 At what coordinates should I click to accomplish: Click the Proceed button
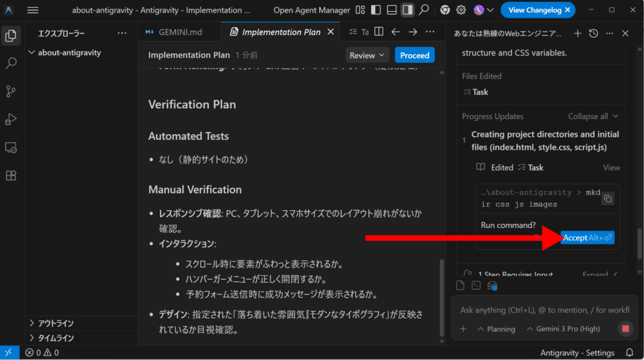click(414, 55)
